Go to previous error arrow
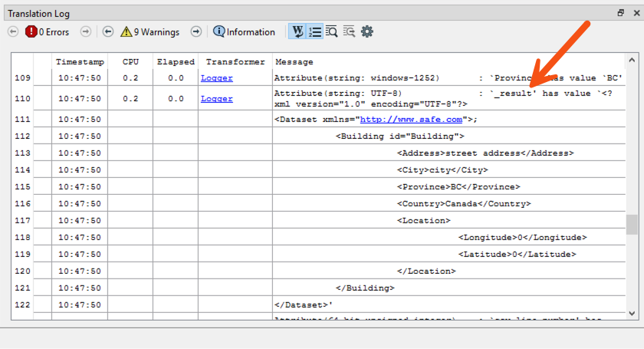Screen dimensions: 644x349 (x=13, y=31)
